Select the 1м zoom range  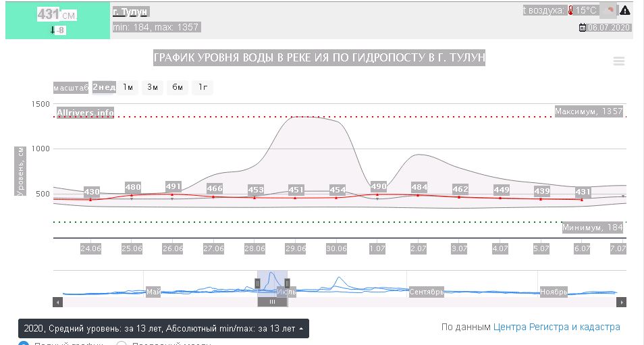click(128, 87)
